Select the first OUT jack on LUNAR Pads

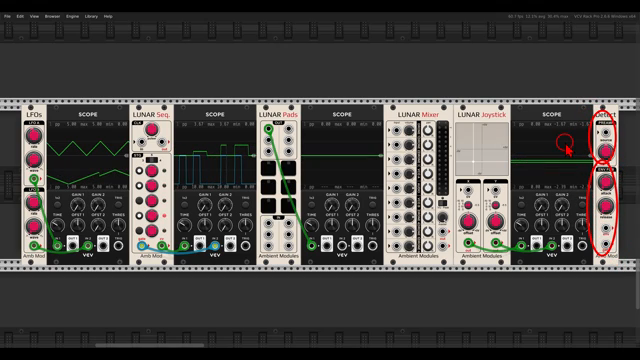[268, 129]
